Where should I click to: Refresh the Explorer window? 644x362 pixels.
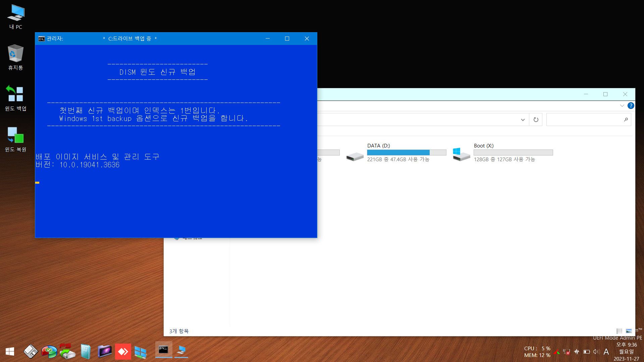point(536,120)
